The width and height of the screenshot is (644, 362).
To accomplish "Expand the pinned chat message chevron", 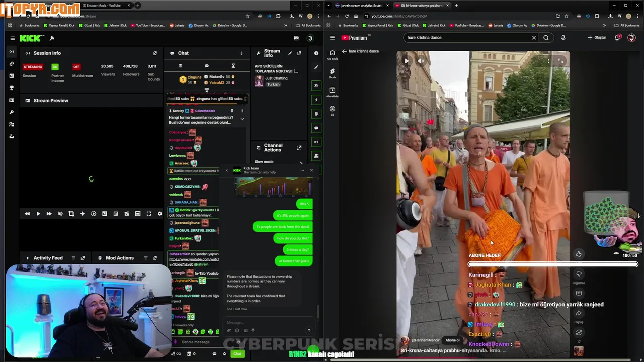I will (242, 119).
